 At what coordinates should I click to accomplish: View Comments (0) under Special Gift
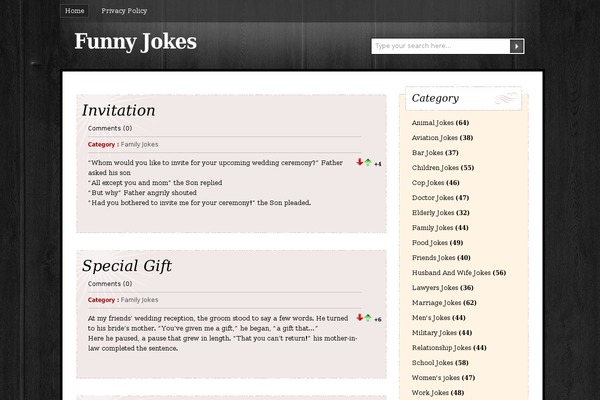[x=110, y=284]
